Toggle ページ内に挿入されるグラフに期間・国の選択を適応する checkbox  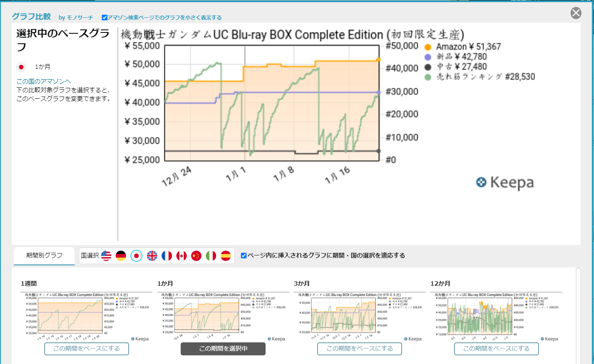(243, 255)
